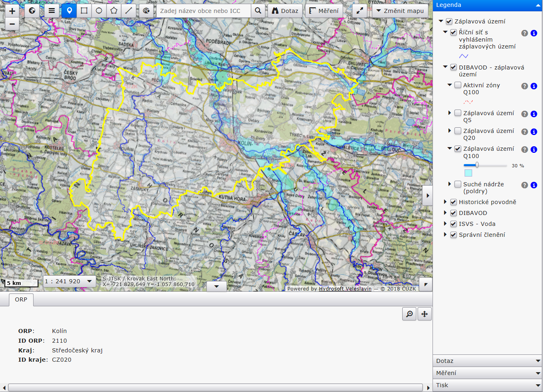This screenshot has height=392, width=543.
Task: Click the zoom-to-feature magnifier in ORP panel
Action: [409, 314]
